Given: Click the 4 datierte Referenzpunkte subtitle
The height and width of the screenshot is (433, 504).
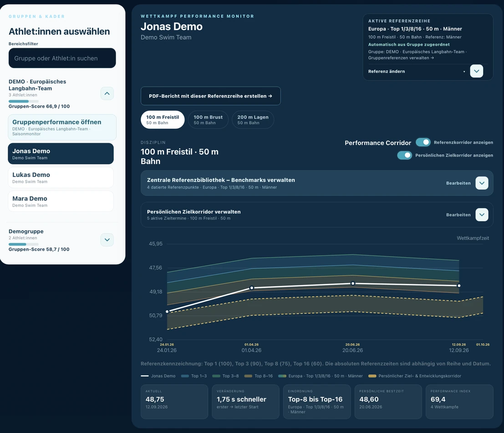Looking at the screenshot, I should (212, 187).
